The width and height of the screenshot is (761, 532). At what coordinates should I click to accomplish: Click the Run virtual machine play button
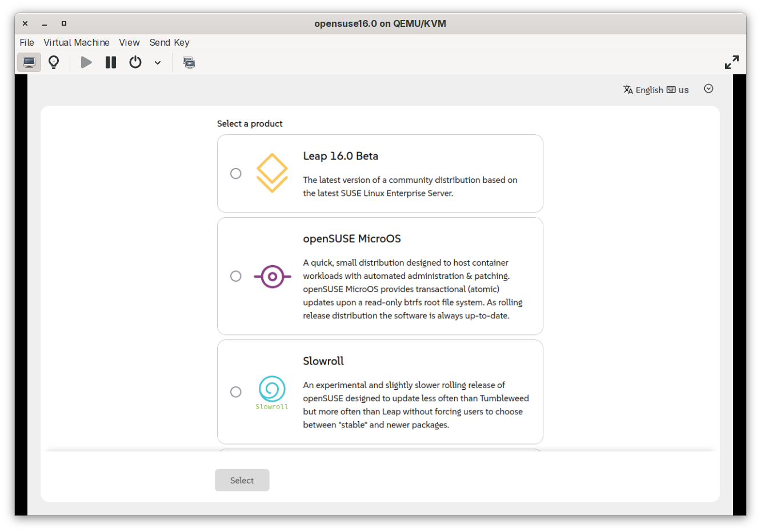click(x=86, y=62)
